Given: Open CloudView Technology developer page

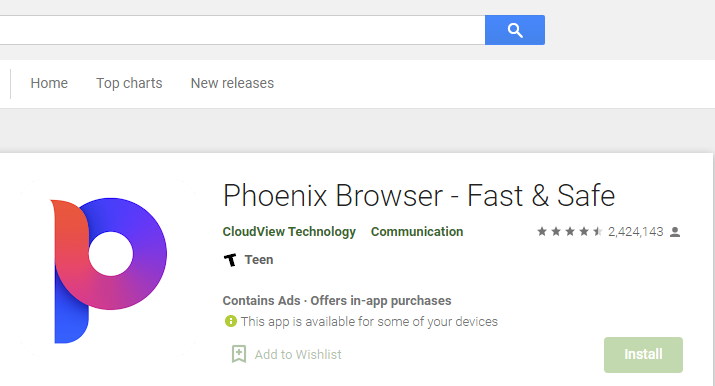Looking at the screenshot, I should 289,232.
